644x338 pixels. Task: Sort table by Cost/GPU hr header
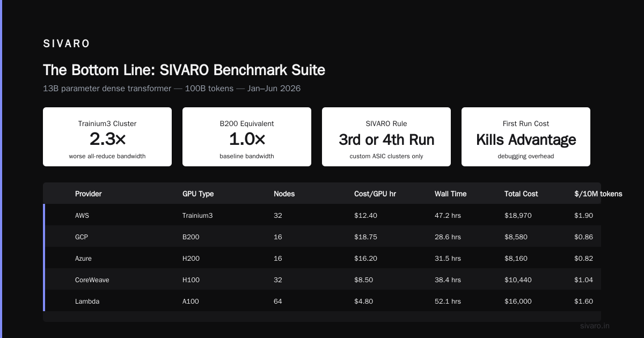click(x=375, y=194)
